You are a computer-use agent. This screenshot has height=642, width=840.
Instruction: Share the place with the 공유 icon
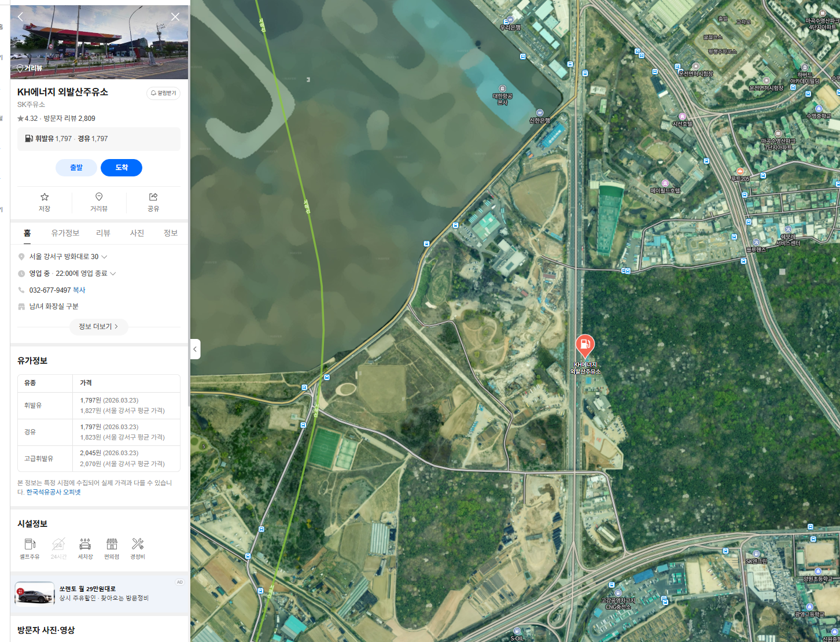coord(153,202)
